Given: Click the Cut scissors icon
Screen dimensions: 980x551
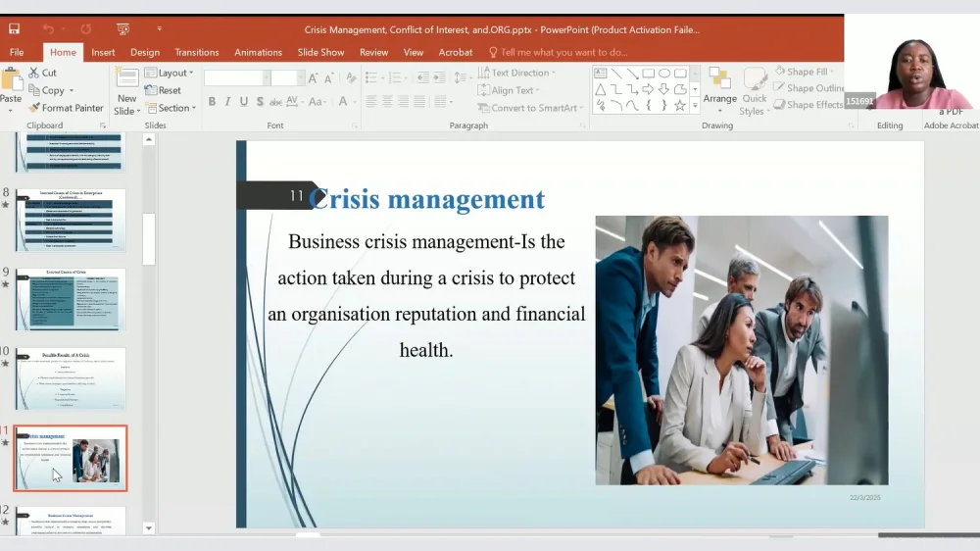Looking at the screenshot, I should tap(35, 73).
